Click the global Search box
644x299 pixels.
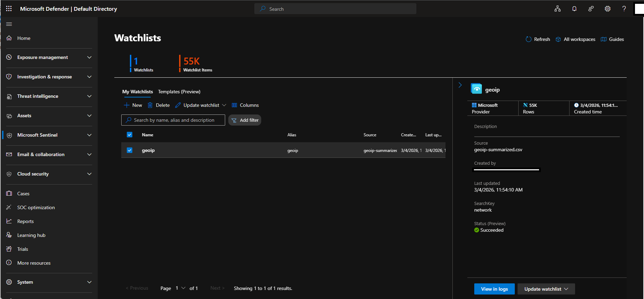click(335, 9)
